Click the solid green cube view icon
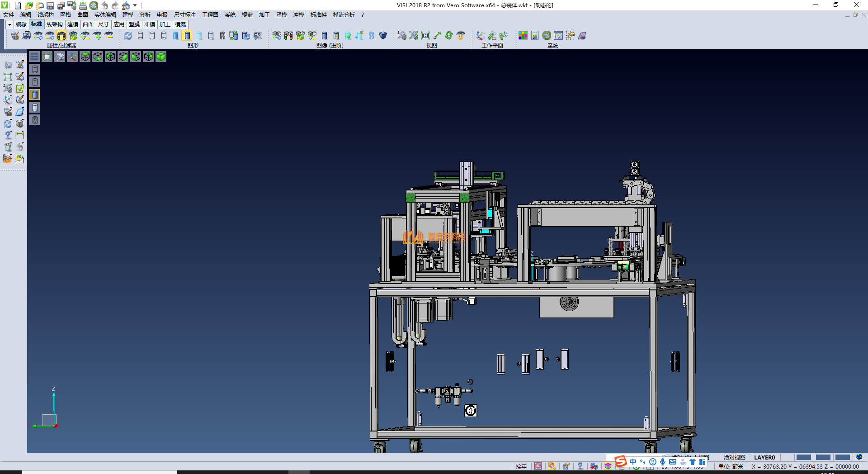 pos(161,57)
